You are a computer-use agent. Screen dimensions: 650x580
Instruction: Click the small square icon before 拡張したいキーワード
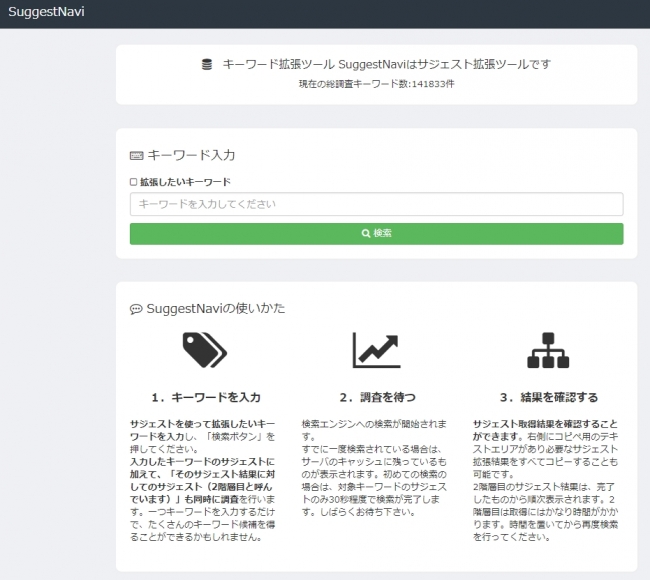pyautogui.click(x=134, y=182)
